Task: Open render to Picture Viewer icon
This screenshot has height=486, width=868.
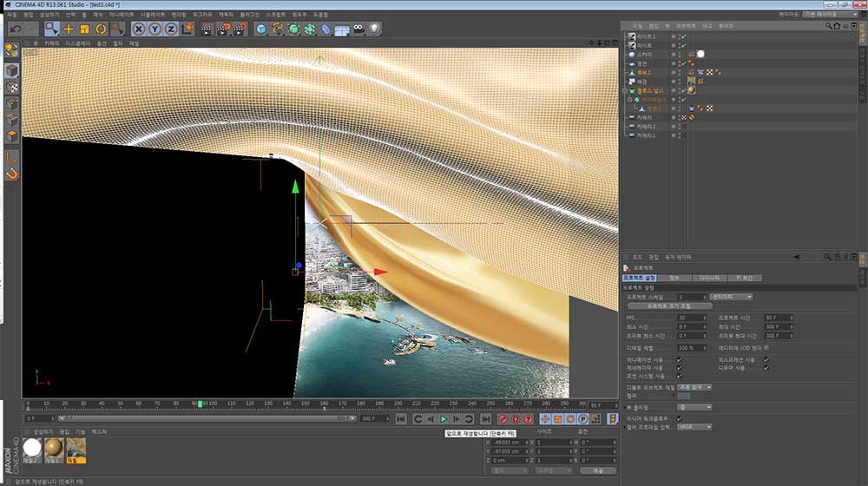Action: point(223,29)
